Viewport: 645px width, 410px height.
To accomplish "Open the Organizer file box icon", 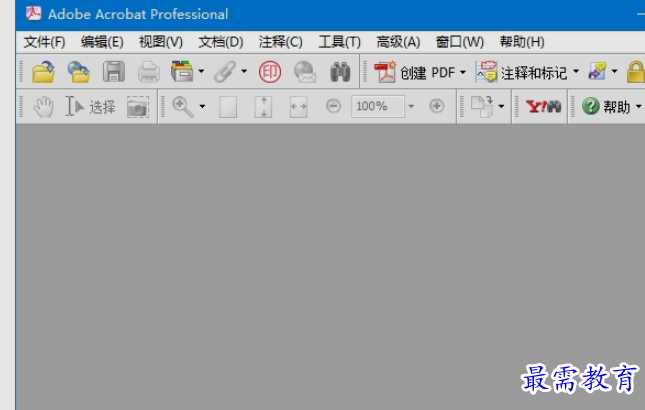I will click(x=182, y=72).
